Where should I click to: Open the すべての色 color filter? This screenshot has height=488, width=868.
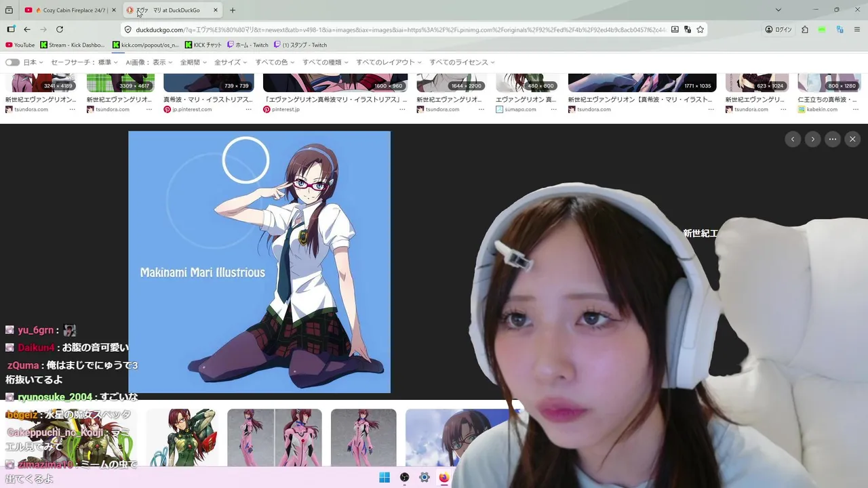tap(275, 62)
